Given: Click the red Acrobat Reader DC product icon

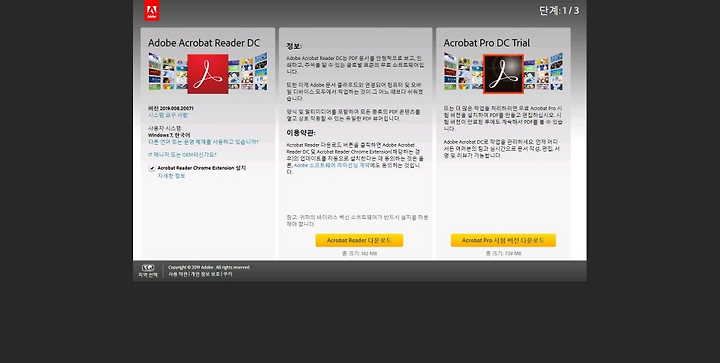Looking at the screenshot, I should click(x=208, y=74).
